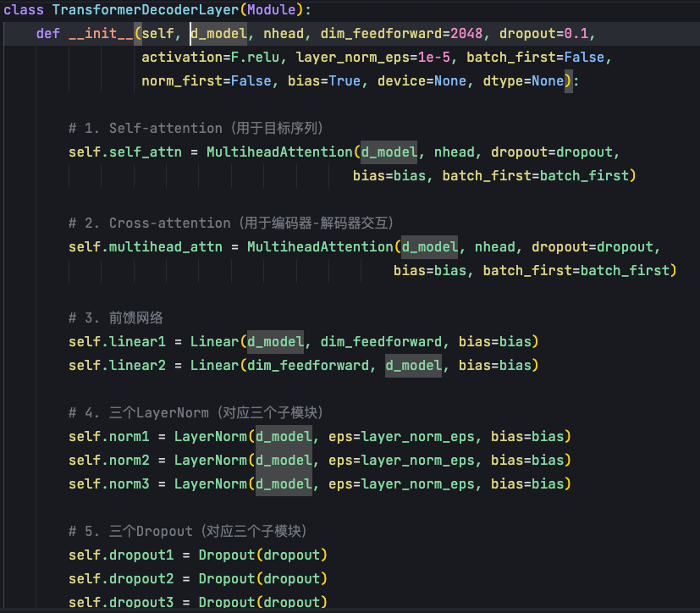Click self.norm3 attribute

[109, 483]
